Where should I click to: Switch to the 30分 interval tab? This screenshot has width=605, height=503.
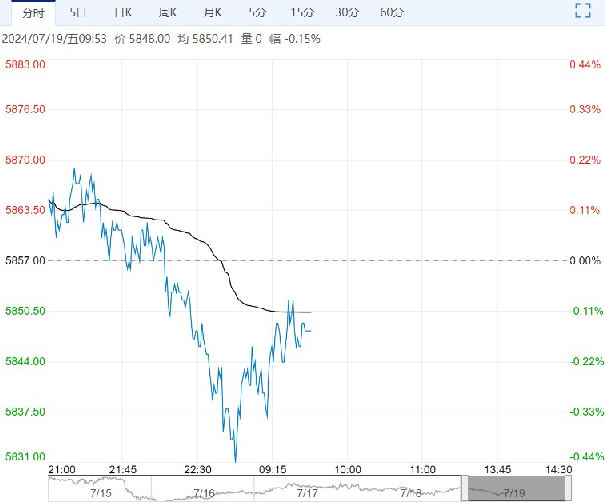coord(347,12)
